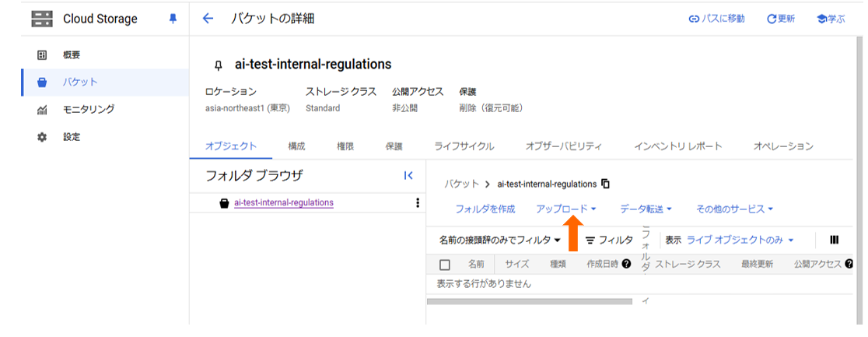This screenshot has width=868, height=337.
Task: Open the 名前の接頭辞のみでフィルタ dropdown
Action: coord(500,240)
